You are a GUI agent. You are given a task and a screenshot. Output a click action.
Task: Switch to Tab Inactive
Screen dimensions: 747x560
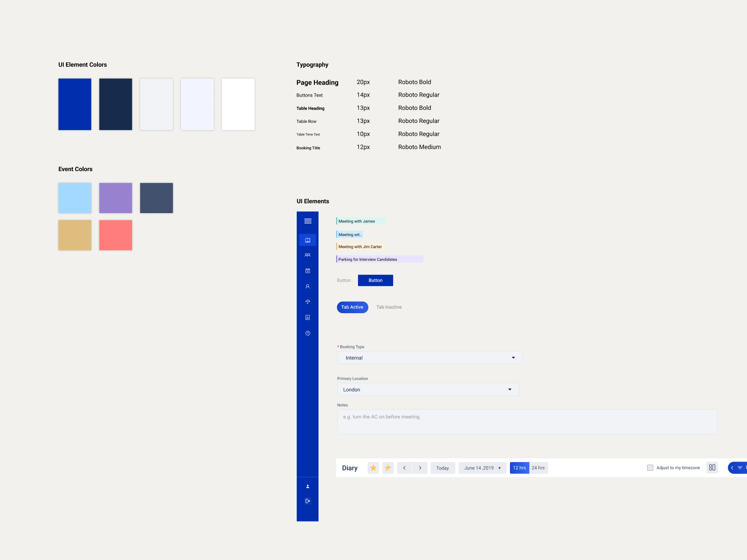389,307
